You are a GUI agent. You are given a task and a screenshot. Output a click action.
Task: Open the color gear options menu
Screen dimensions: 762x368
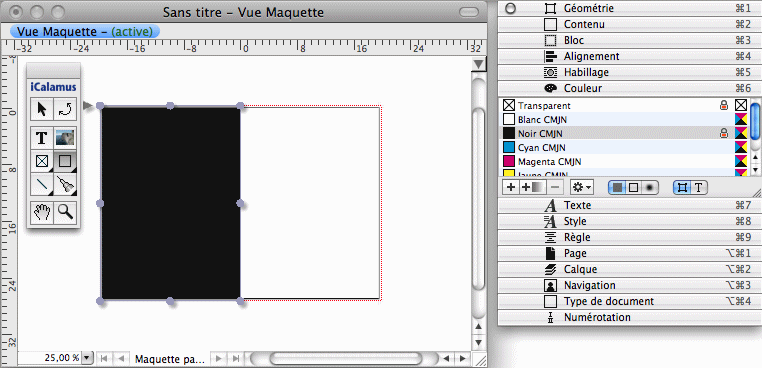tap(581, 187)
